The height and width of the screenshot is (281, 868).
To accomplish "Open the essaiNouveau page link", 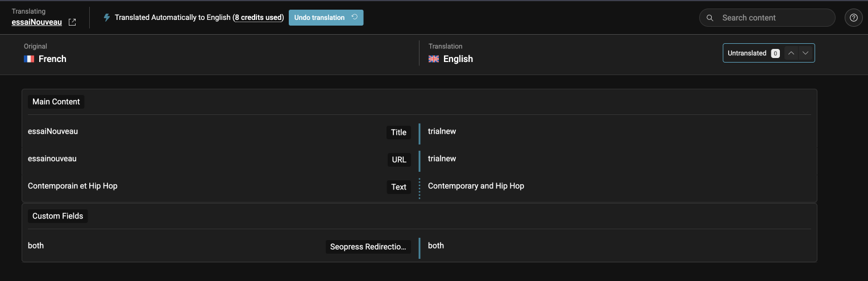I will click(x=37, y=23).
